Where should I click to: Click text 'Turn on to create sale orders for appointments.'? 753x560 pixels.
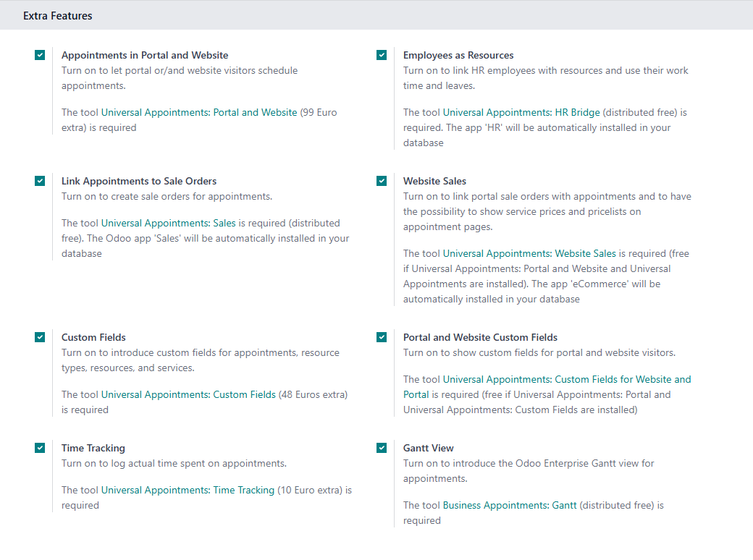167,196
